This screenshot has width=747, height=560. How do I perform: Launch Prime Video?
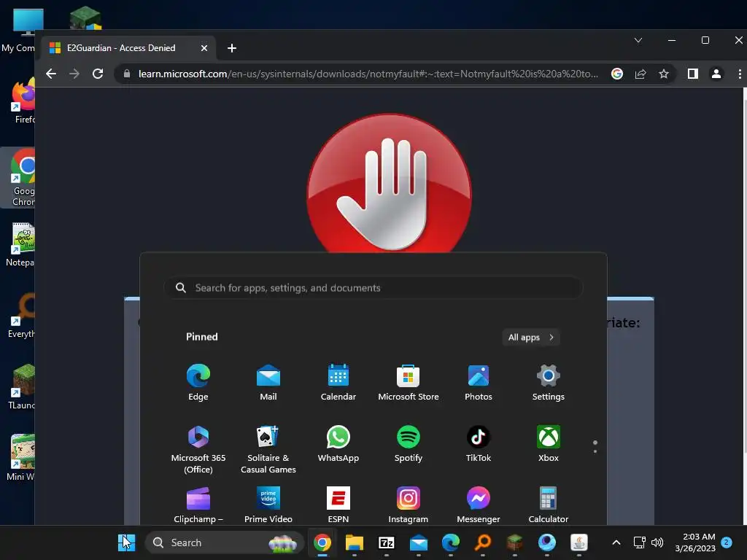[268, 505]
